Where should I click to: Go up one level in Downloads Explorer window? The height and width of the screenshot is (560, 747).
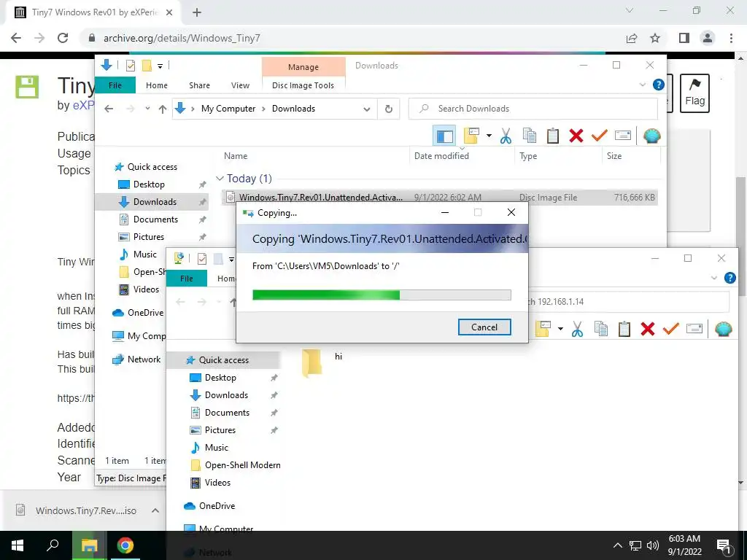pos(163,109)
